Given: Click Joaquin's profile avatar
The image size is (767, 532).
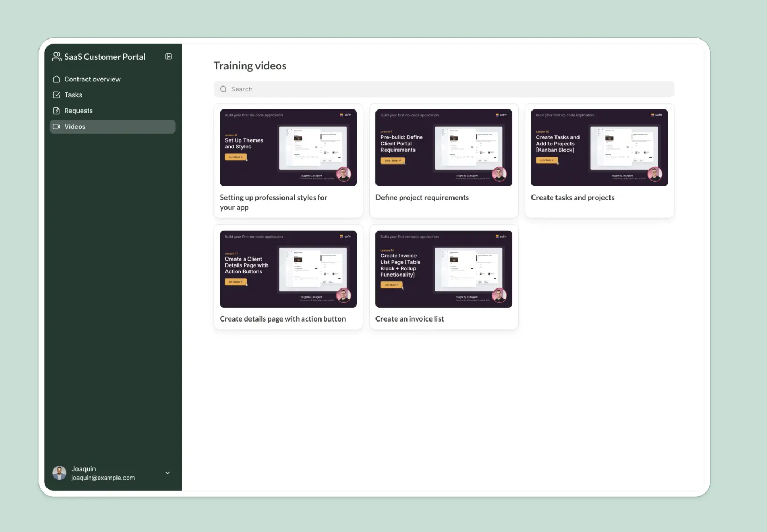Looking at the screenshot, I should pos(59,473).
